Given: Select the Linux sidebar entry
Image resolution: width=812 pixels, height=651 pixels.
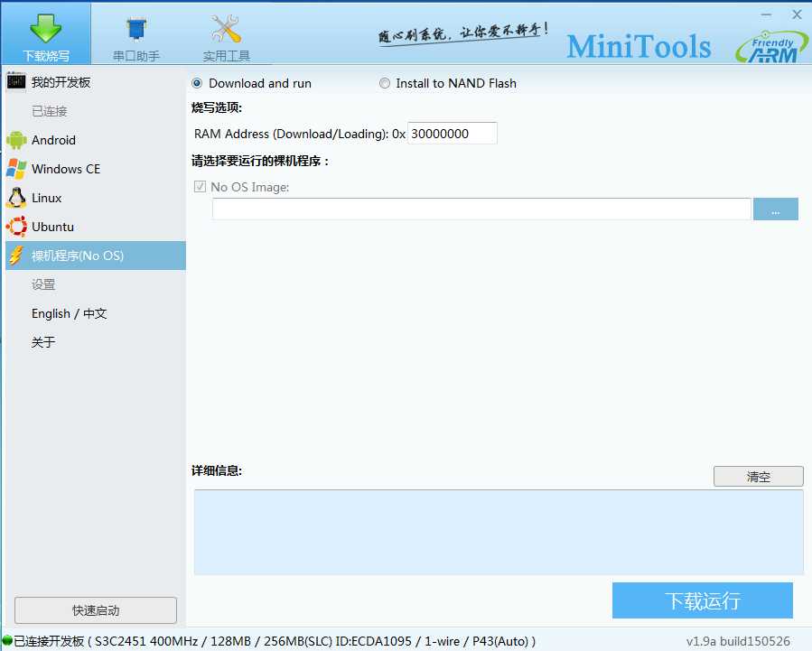Looking at the screenshot, I should tap(95, 198).
